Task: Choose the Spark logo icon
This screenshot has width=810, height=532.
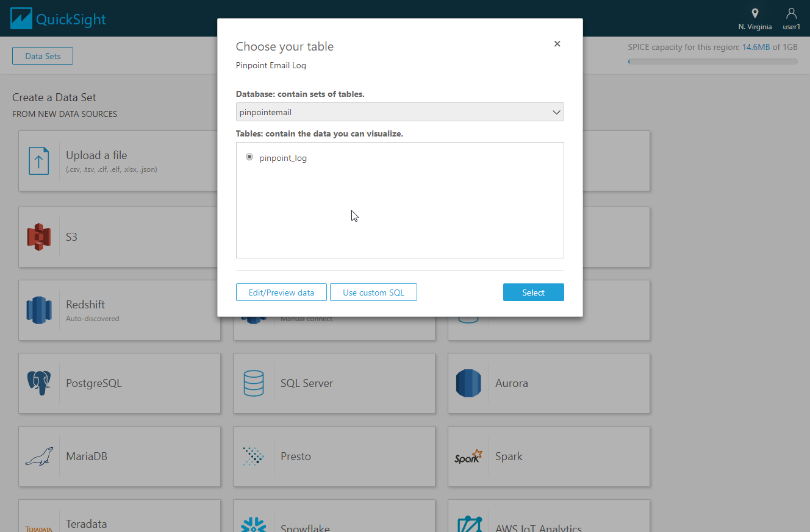Action: [468, 456]
